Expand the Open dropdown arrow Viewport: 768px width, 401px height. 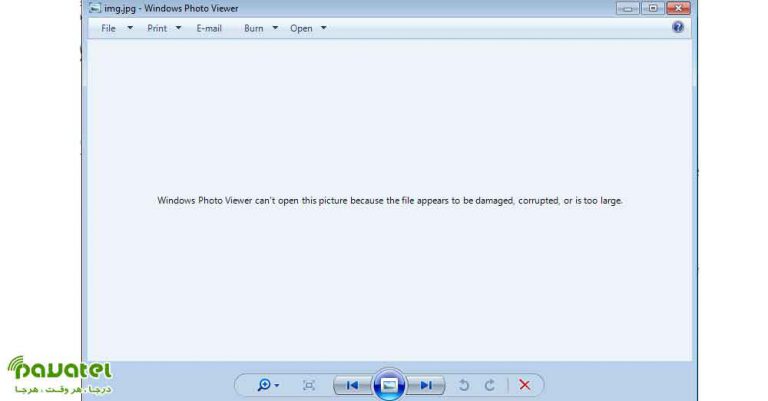click(x=323, y=28)
